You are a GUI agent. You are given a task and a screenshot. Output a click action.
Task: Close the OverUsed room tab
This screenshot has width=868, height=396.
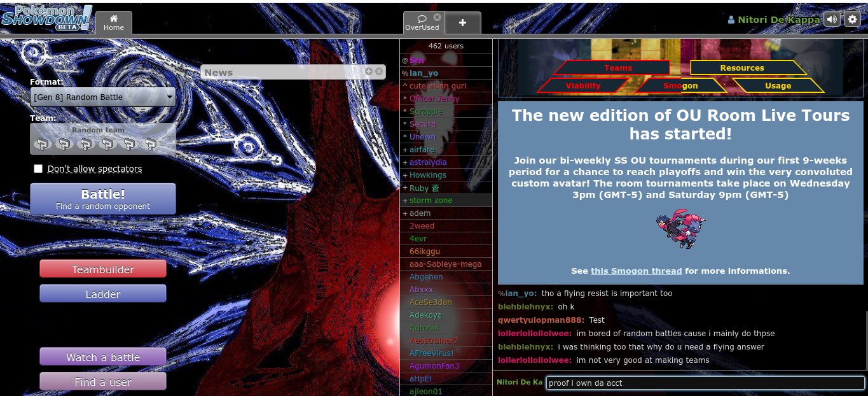[x=437, y=17]
